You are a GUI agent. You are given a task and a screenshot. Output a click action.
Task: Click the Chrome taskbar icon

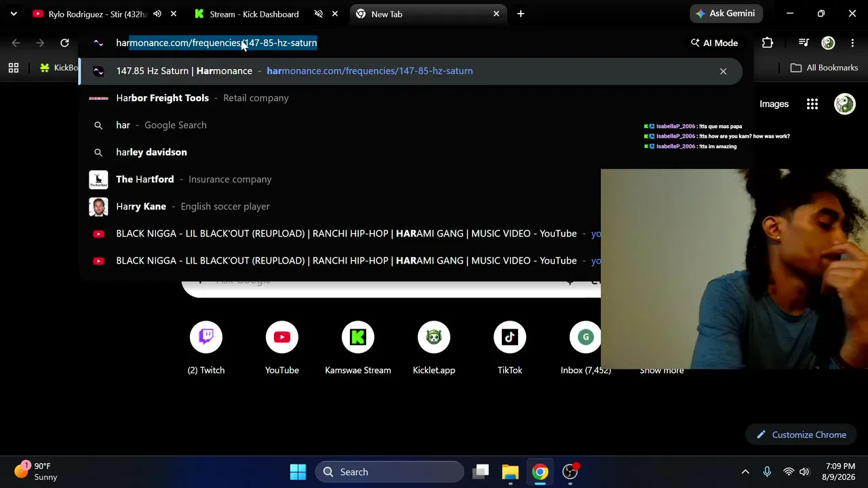(540, 472)
